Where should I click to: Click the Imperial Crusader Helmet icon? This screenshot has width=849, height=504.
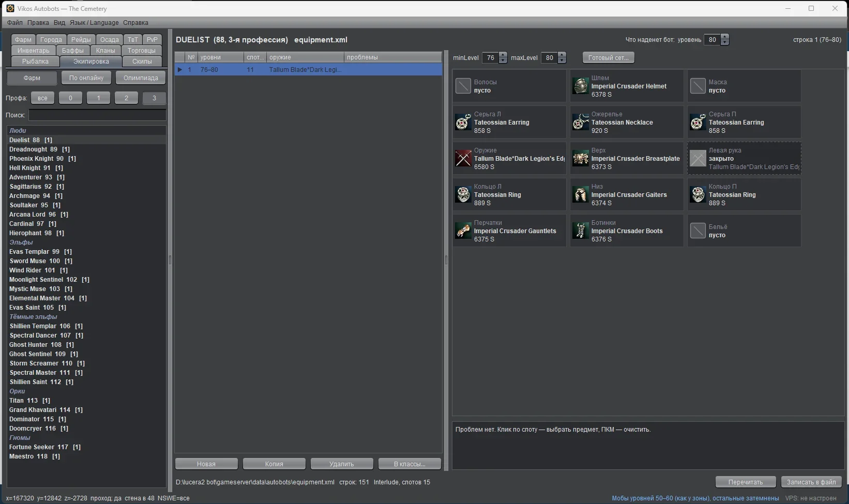[580, 86]
